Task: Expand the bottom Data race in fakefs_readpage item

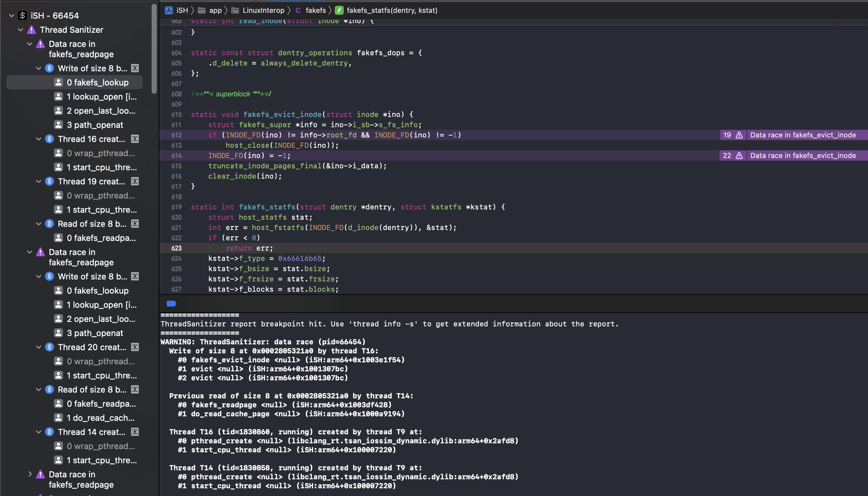Action: (x=30, y=474)
